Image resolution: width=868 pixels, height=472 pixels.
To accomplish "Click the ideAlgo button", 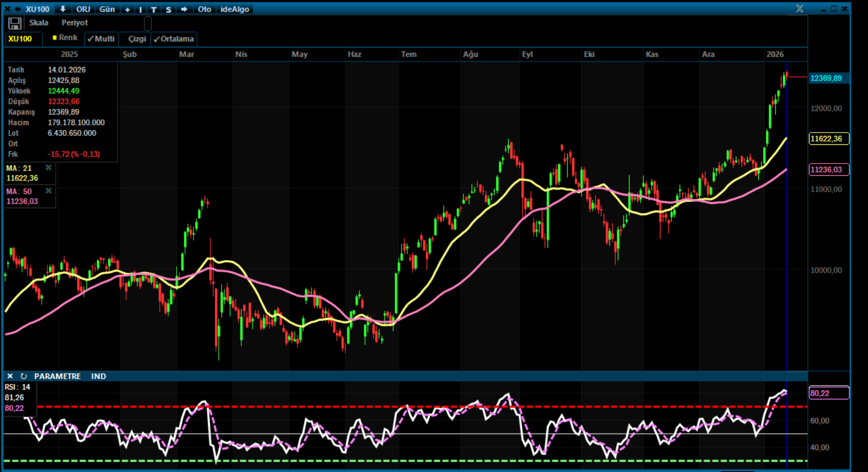I will click(235, 9).
